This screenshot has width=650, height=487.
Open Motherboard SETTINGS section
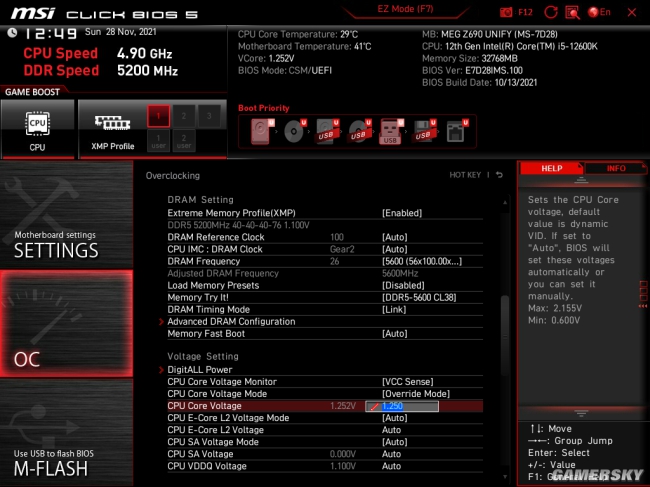pyautogui.click(x=66, y=215)
